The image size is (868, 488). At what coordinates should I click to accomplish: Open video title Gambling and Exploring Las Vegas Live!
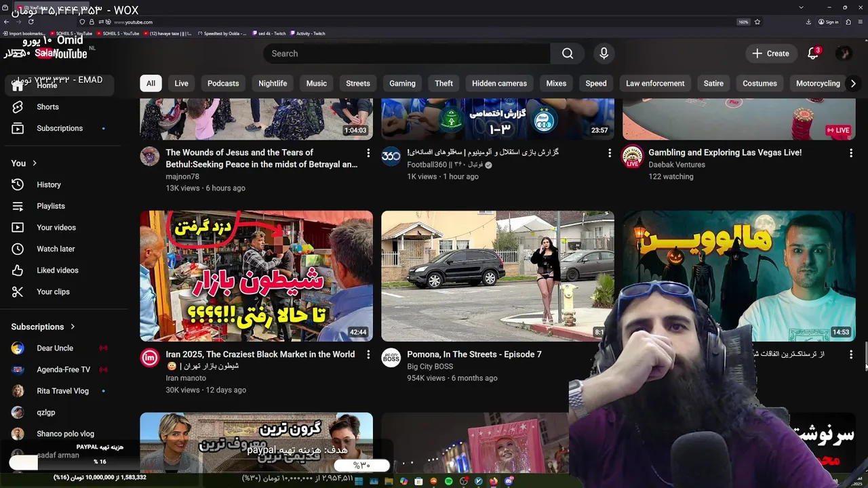[725, 152]
